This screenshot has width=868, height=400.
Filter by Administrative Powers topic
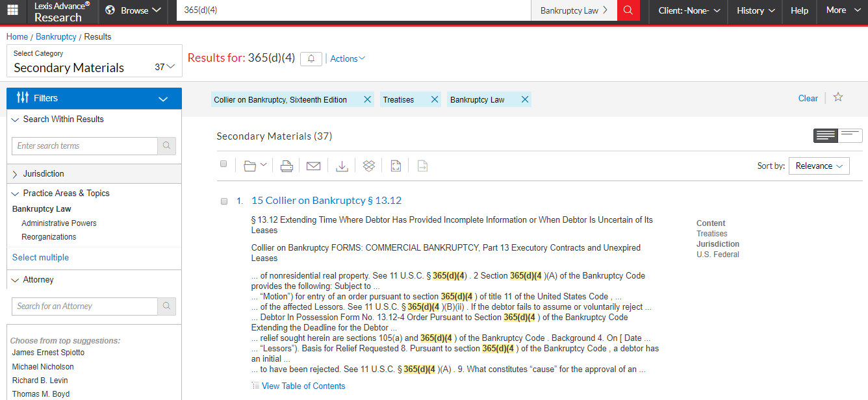click(x=59, y=223)
